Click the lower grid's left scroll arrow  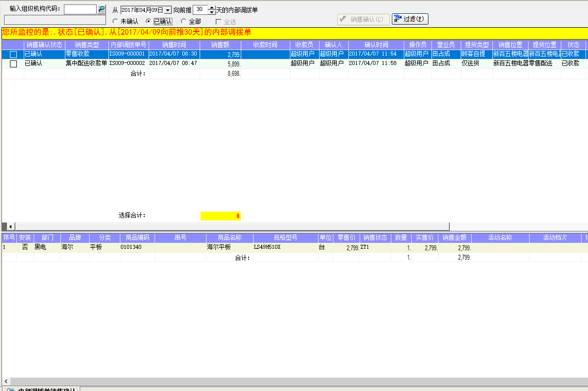6,381
